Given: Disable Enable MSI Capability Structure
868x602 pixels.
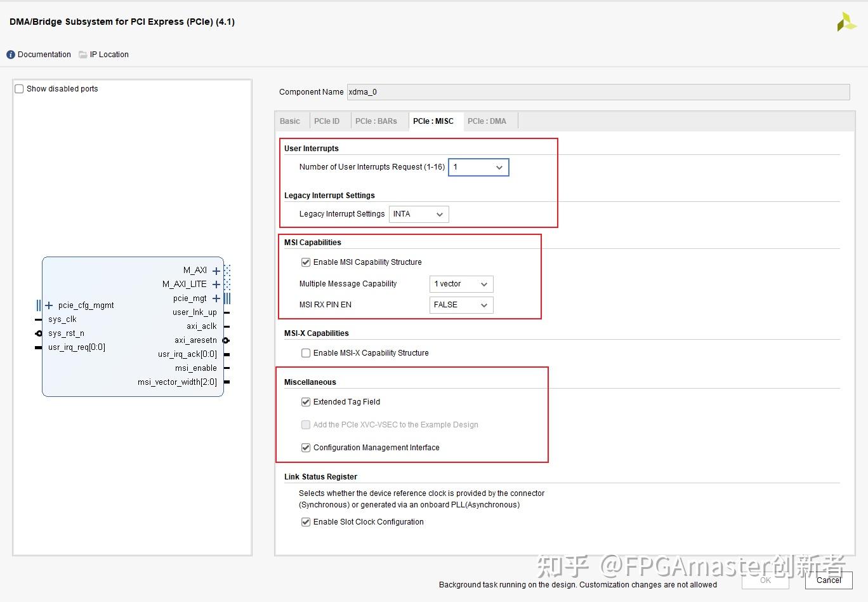Looking at the screenshot, I should [306, 262].
